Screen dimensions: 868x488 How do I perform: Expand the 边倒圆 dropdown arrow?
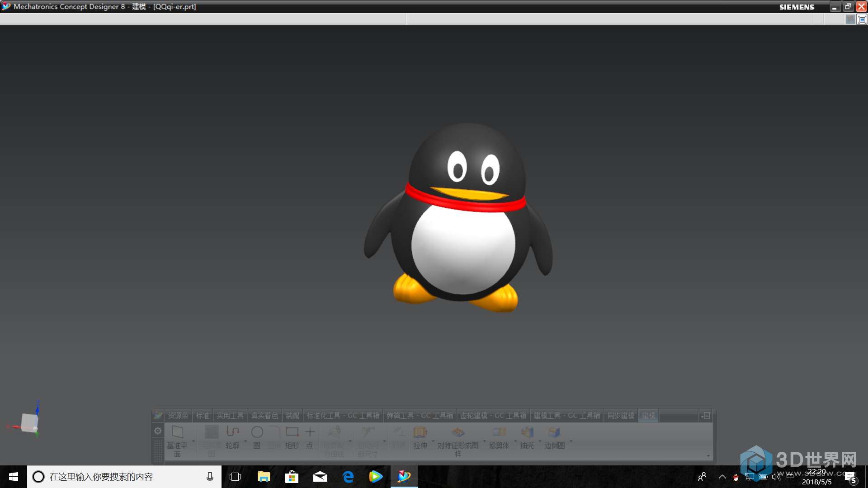coord(571,441)
